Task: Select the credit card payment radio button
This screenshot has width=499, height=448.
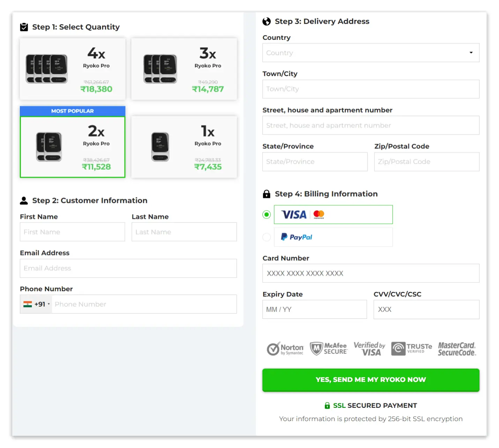Action: tap(267, 214)
